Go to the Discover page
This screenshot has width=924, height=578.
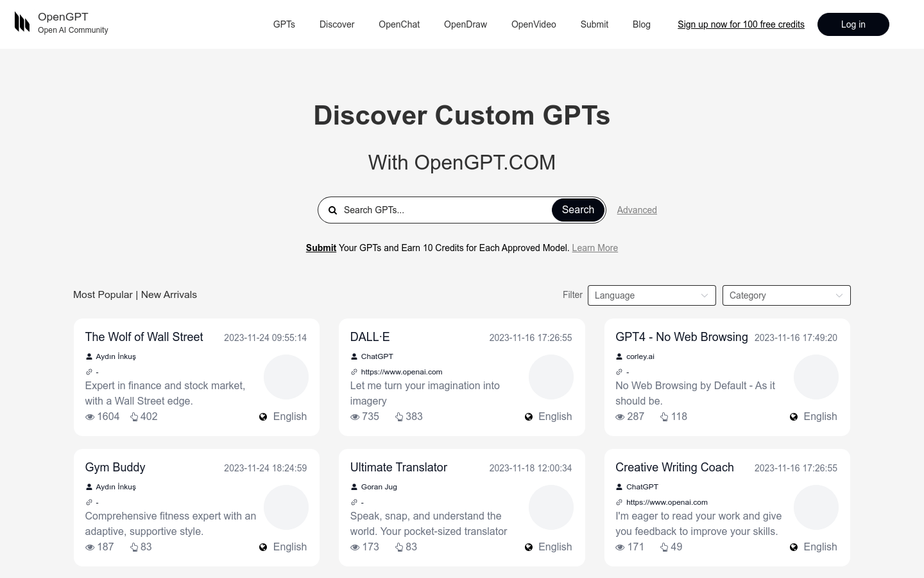(337, 24)
